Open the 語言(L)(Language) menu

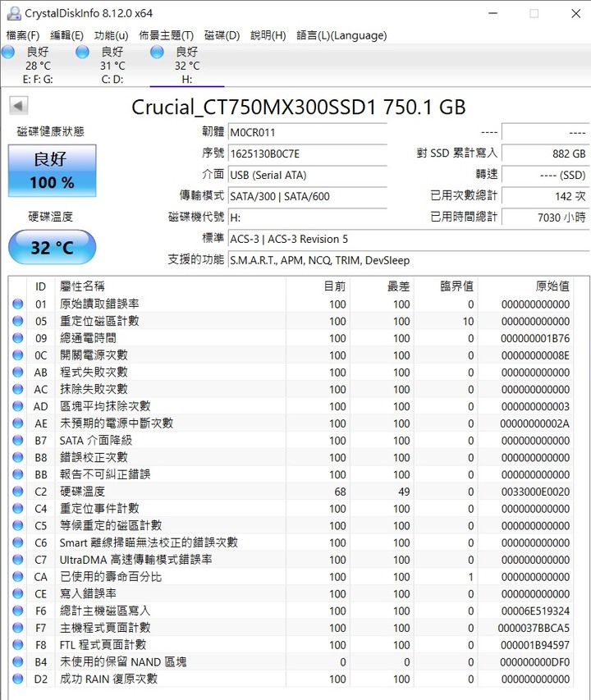pyautogui.click(x=341, y=35)
